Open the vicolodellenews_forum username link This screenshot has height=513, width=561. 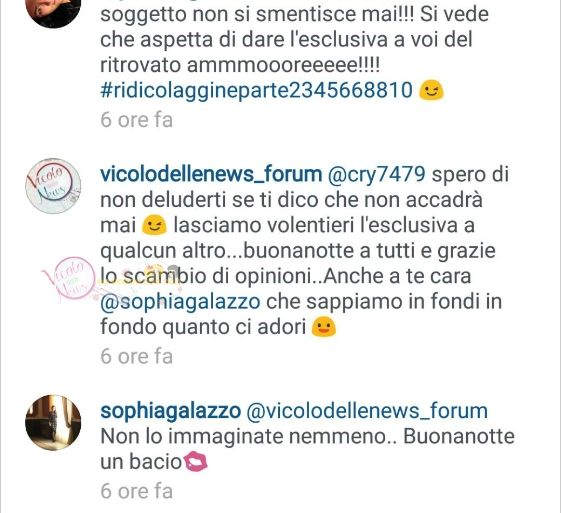pyautogui.click(x=211, y=175)
